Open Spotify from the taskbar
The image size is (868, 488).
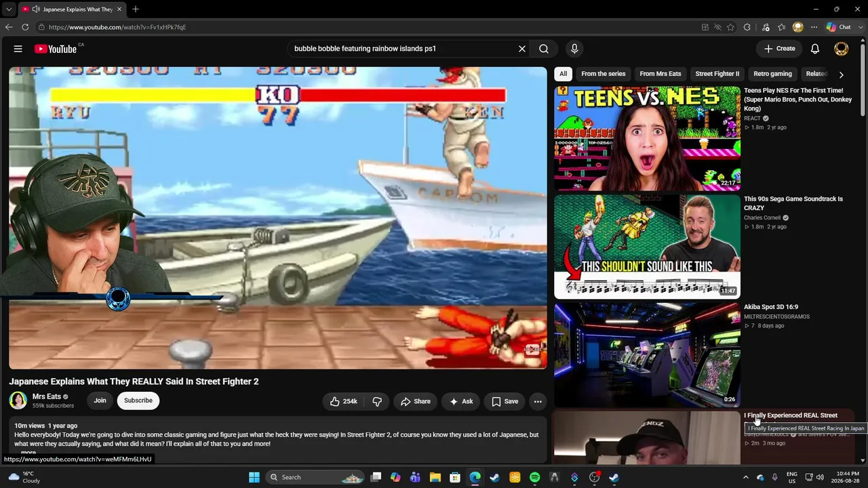point(534,477)
